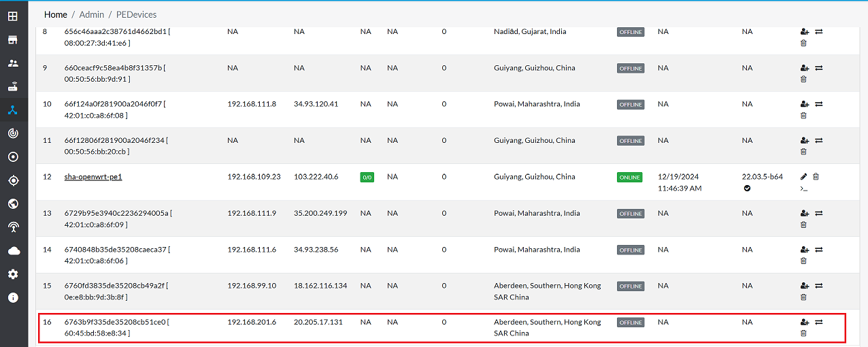The width and height of the screenshot is (868, 347).
Task: Open the radar spiral icon in sidebar
Action: click(x=13, y=133)
